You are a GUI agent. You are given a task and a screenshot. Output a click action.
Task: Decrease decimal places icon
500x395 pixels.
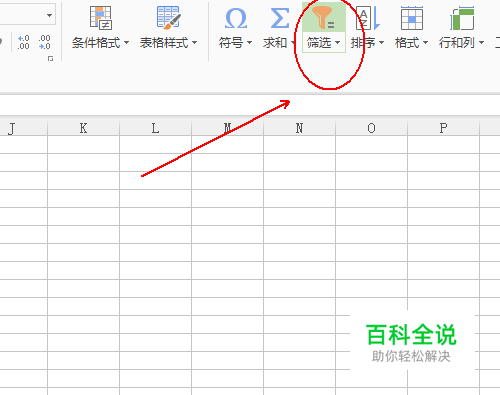[x=44, y=42]
